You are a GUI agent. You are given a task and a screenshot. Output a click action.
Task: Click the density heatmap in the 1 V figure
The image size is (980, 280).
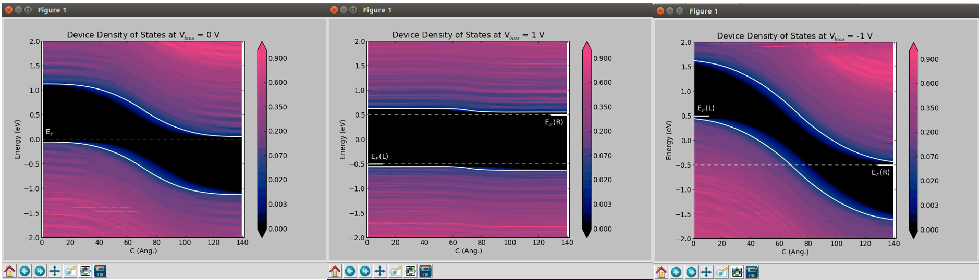pyautogui.click(x=468, y=139)
